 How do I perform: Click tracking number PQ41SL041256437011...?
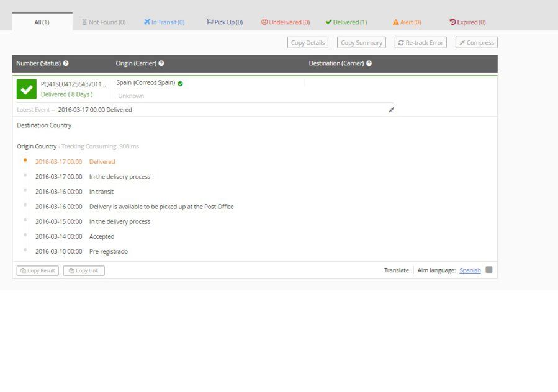73,84
